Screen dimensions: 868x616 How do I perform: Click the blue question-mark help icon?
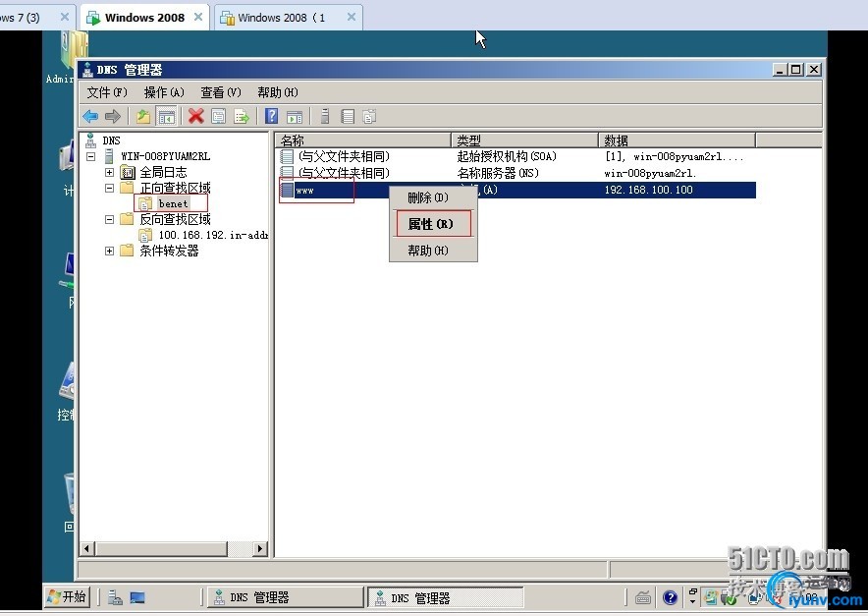(271, 116)
